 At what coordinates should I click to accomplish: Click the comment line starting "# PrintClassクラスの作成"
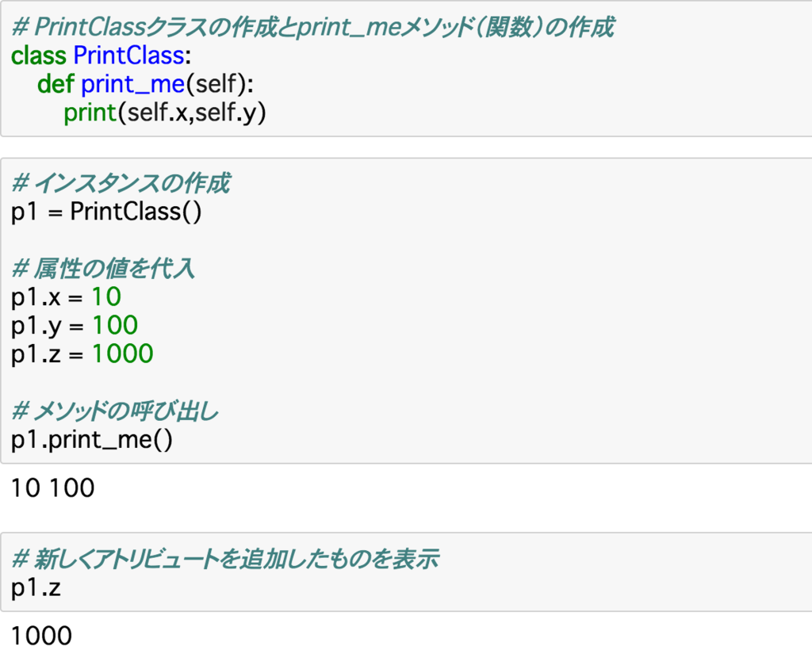312,28
